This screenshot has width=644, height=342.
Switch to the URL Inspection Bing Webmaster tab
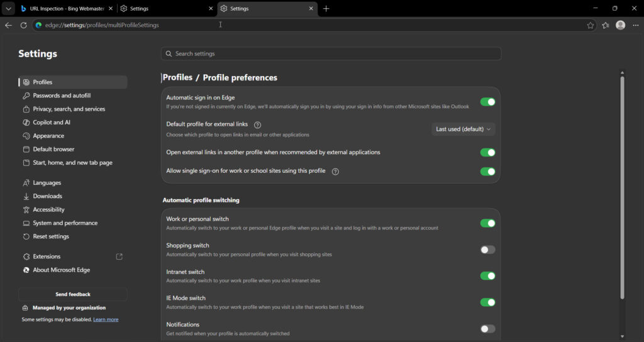point(67,9)
